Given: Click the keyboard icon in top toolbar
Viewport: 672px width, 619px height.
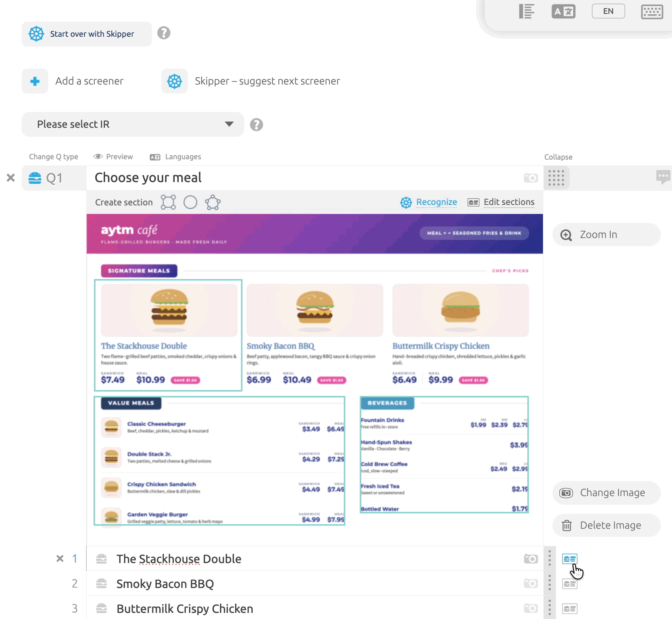Looking at the screenshot, I should pos(652,12).
